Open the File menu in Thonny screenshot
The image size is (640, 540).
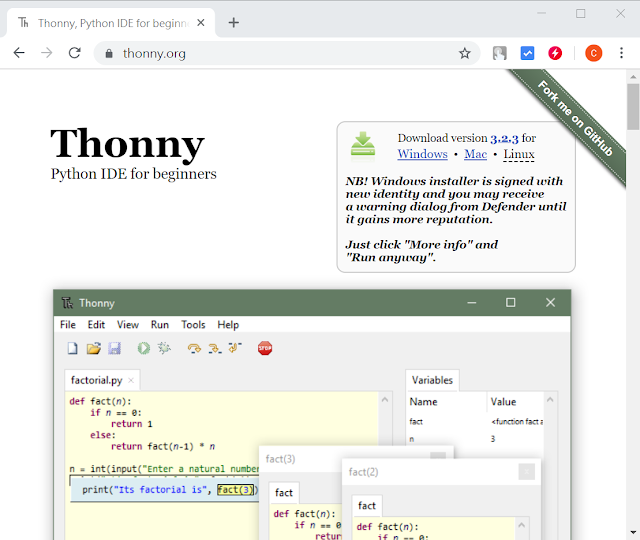pyautogui.click(x=68, y=325)
